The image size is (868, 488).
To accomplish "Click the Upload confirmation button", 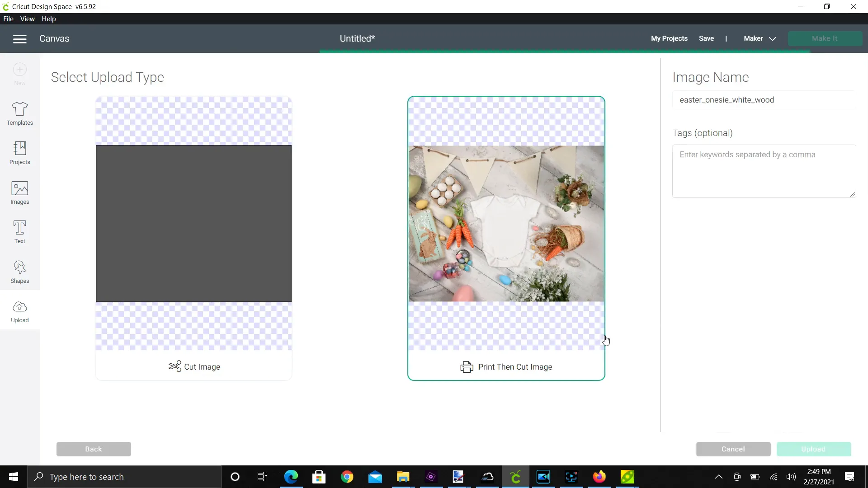I will (x=814, y=449).
